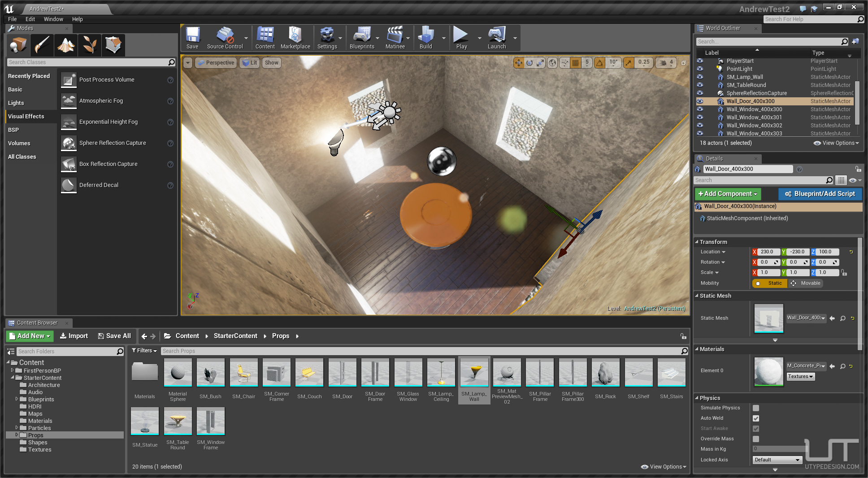This screenshot has width=868, height=478.
Task: Switch to the Visual Effects category
Action: (x=26, y=117)
